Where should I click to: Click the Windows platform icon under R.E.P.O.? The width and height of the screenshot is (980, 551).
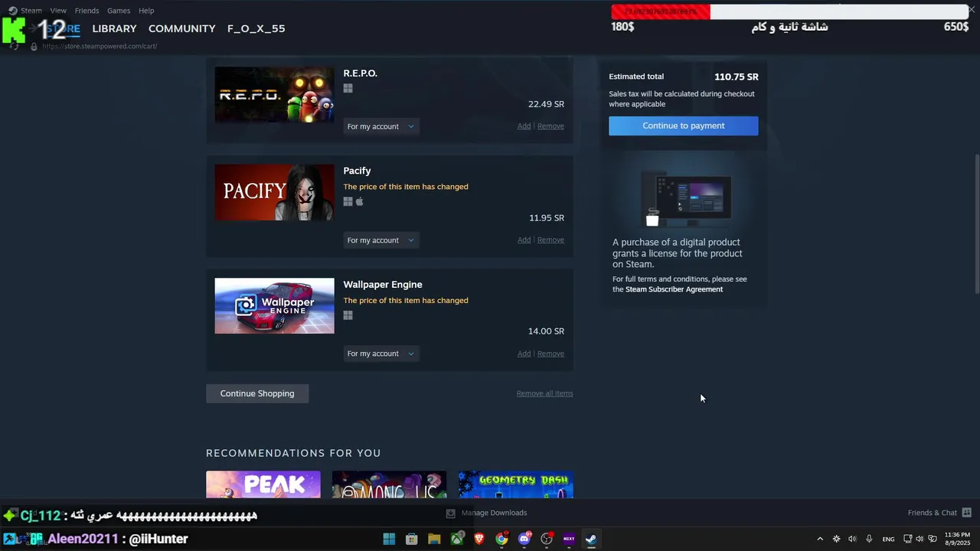click(x=348, y=88)
